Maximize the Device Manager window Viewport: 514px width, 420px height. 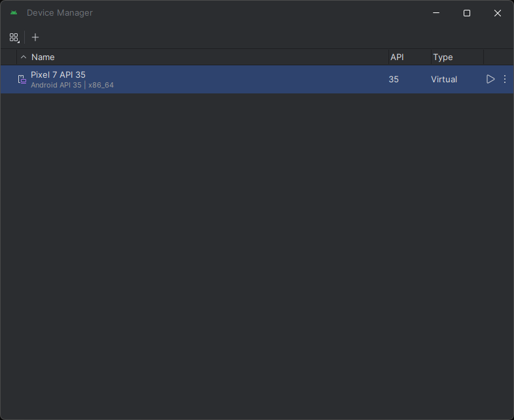coord(467,13)
